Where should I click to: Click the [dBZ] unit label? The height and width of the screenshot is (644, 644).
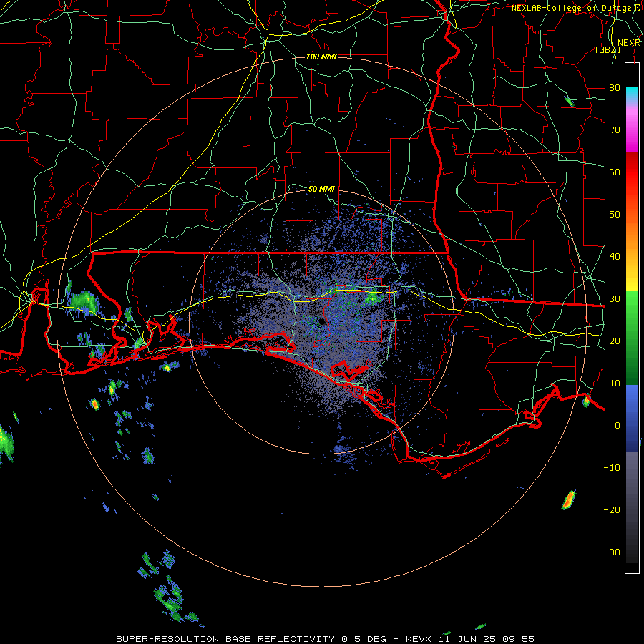pyautogui.click(x=608, y=49)
